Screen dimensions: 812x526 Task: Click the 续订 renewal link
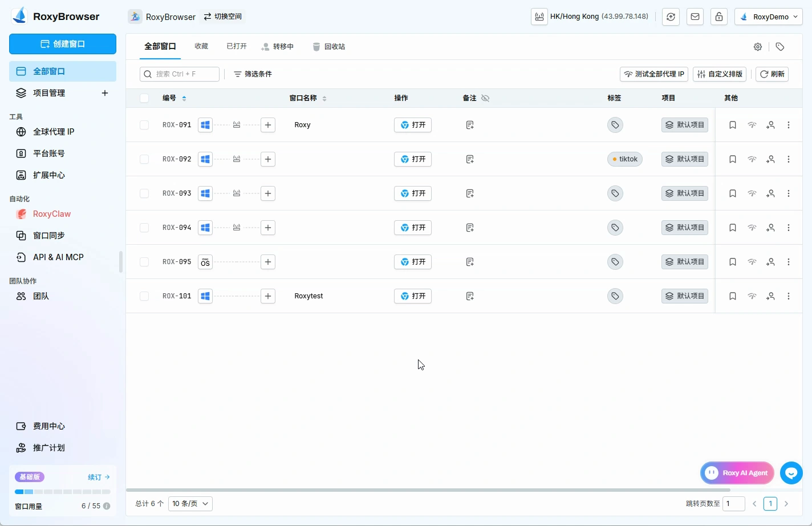(99, 477)
